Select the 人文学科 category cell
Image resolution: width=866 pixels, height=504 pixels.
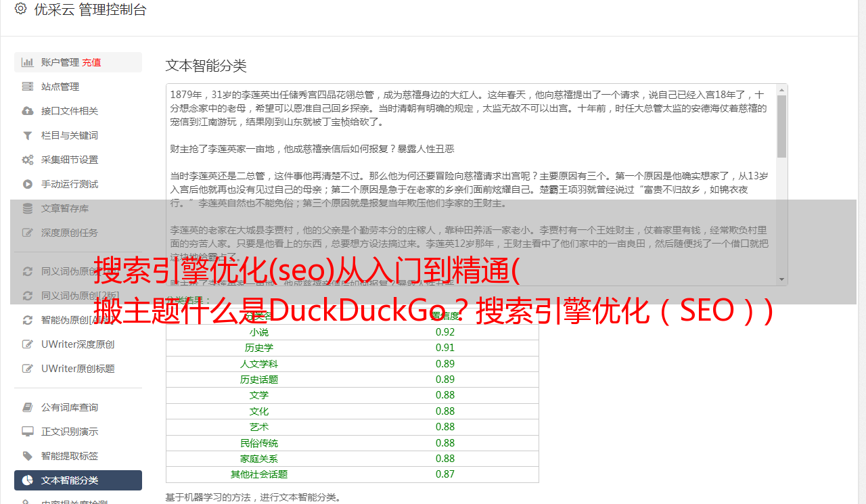tap(259, 364)
